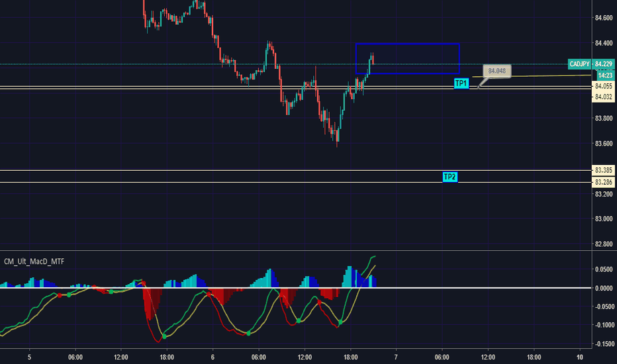Screen dimensions: 617x364
Task: Click the -0.0500 MACD axis label
Action: (604, 306)
